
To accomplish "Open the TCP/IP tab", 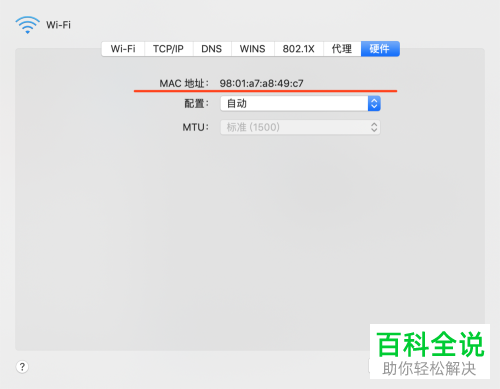I will tap(169, 49).
